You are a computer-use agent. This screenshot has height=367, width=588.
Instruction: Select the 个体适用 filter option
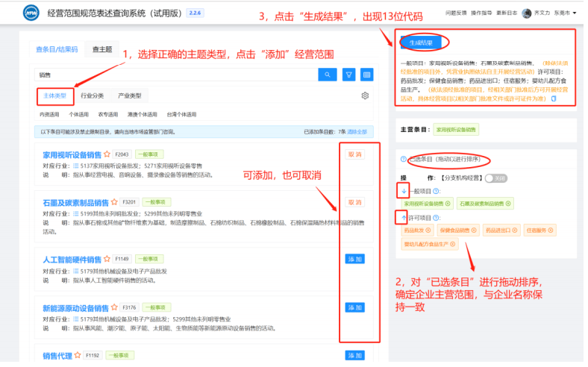click(79, 115)
